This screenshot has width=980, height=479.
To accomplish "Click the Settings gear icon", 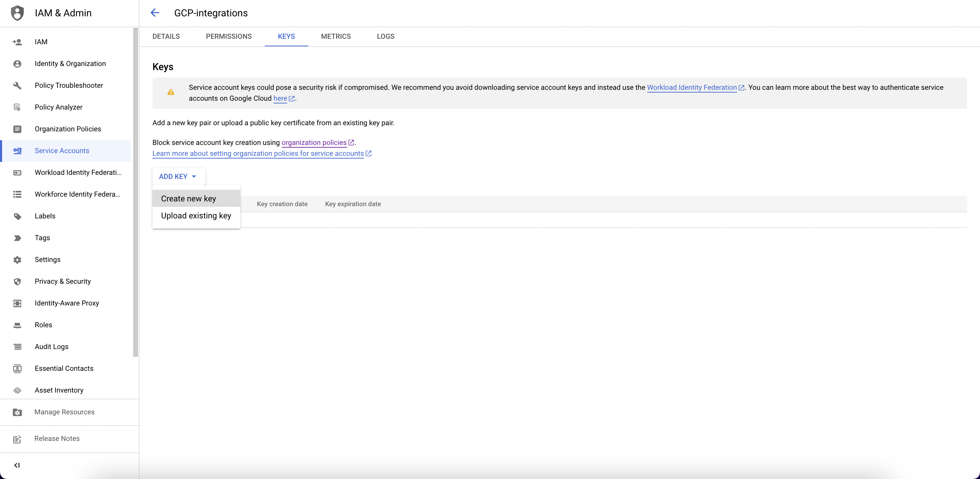I will click(17, 260).
